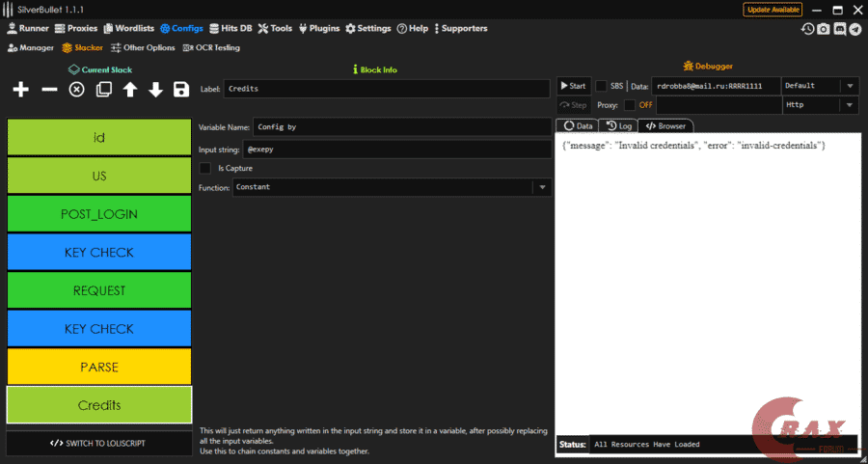The width and height of the screenshot is (868, 464).
Task: Select the PARSE block
Action: [x=99, y=367]
